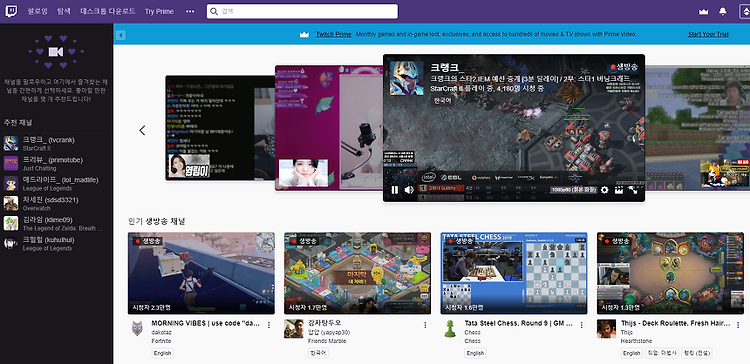Open the Following (팔로잉) nav tab
Viewport: 750px width, 364px height.
point(38,11)
